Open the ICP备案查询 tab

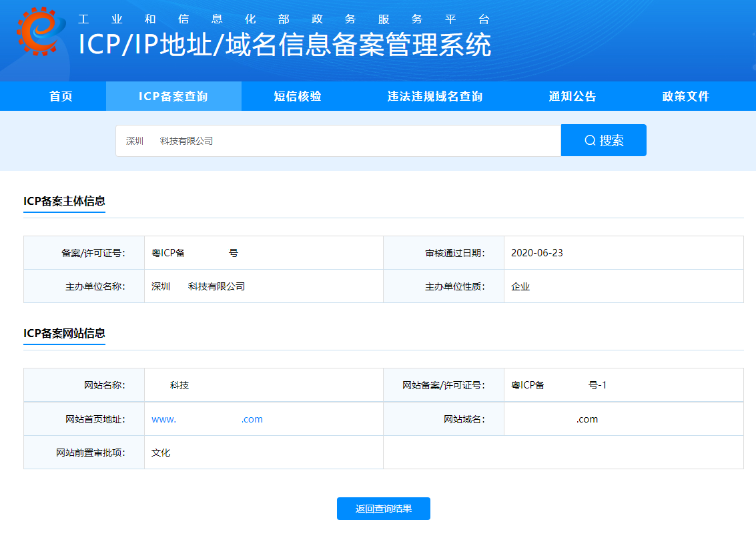[x=173, y=95]
